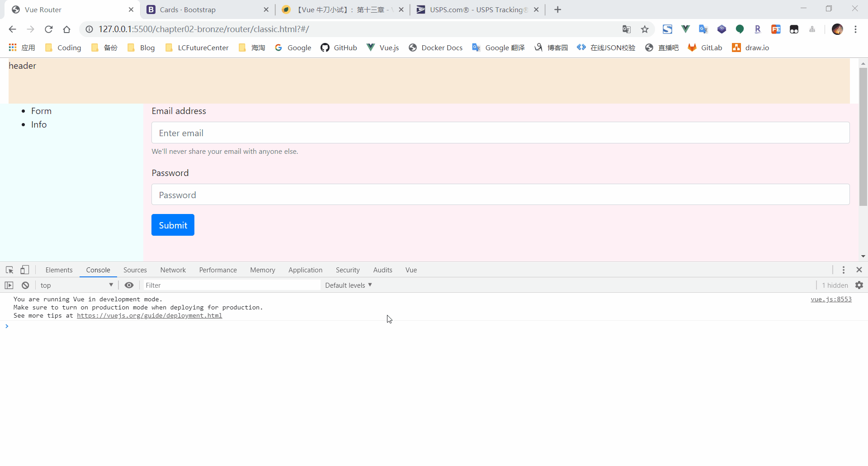
Task: Activate the DevTools element inspector icon
Action: 9,270
